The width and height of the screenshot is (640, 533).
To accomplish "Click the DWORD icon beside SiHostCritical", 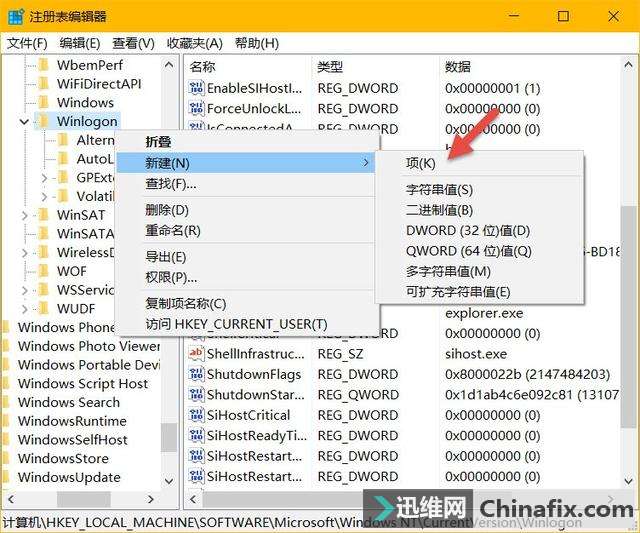I will point(196,415).
